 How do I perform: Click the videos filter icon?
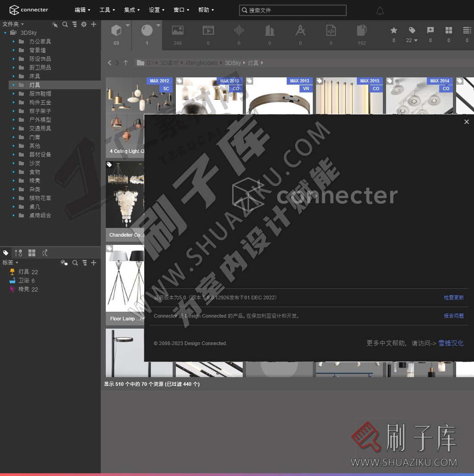[x=208, y=31]
